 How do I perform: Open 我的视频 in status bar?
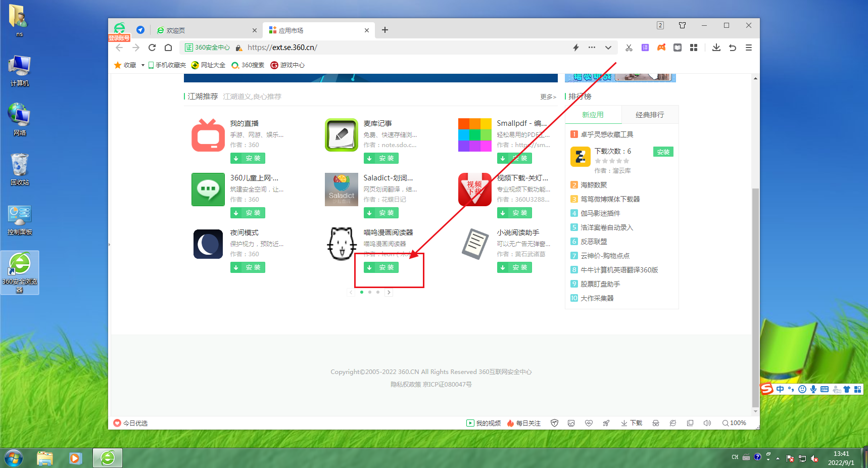click(484, 423)
